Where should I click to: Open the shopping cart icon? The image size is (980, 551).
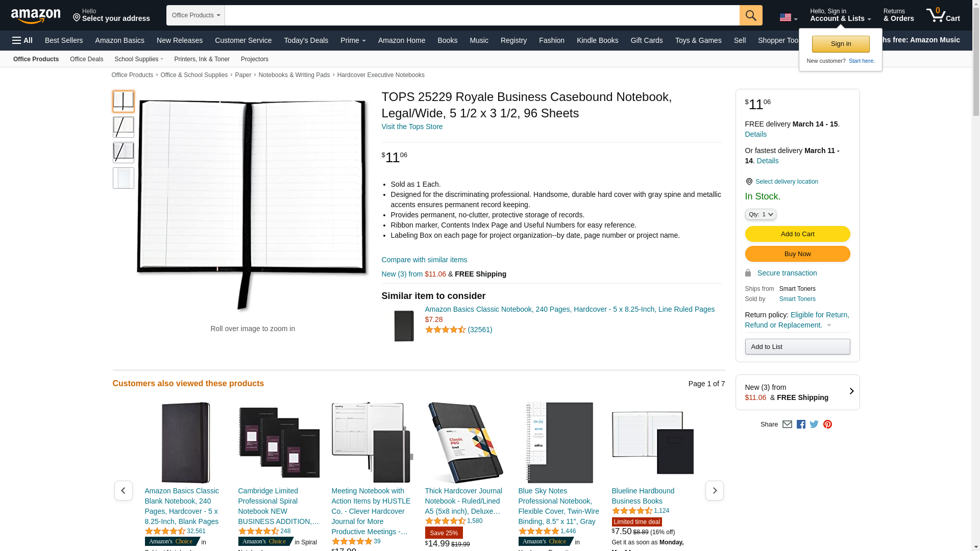[943, 15]
